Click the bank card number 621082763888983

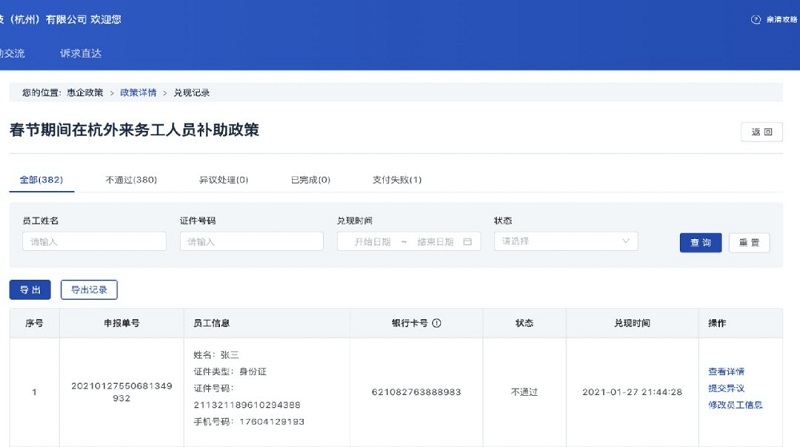pyautogui.click(x=416, y=392)
